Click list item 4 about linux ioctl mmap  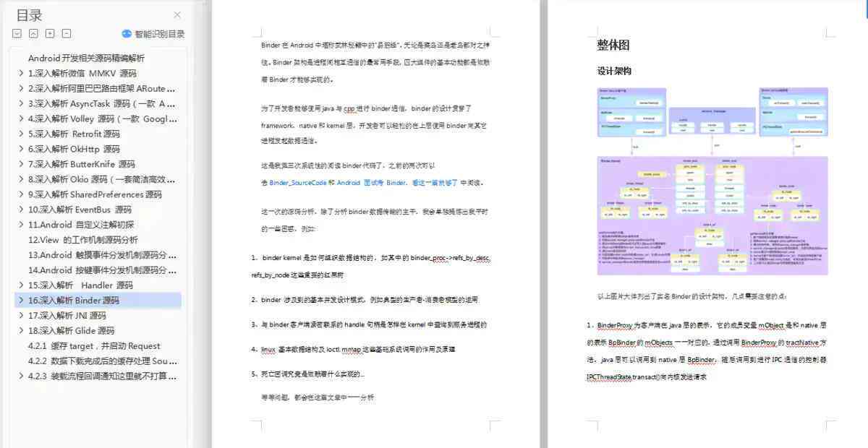pos(353,349)
